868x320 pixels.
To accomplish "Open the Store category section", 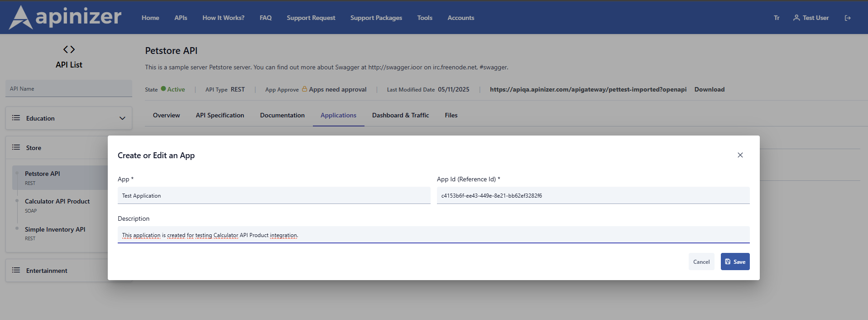I will (34, 148).
